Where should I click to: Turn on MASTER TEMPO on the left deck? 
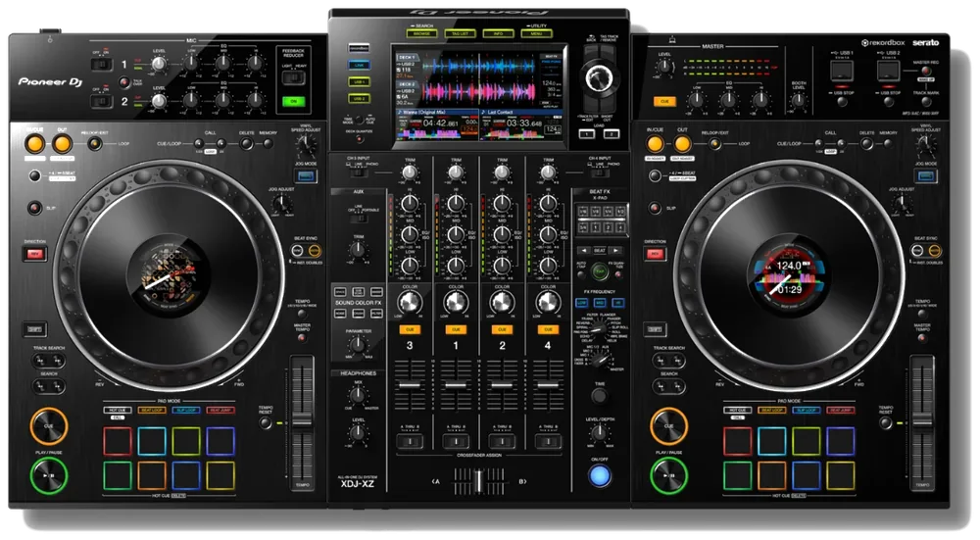(302, 337)
